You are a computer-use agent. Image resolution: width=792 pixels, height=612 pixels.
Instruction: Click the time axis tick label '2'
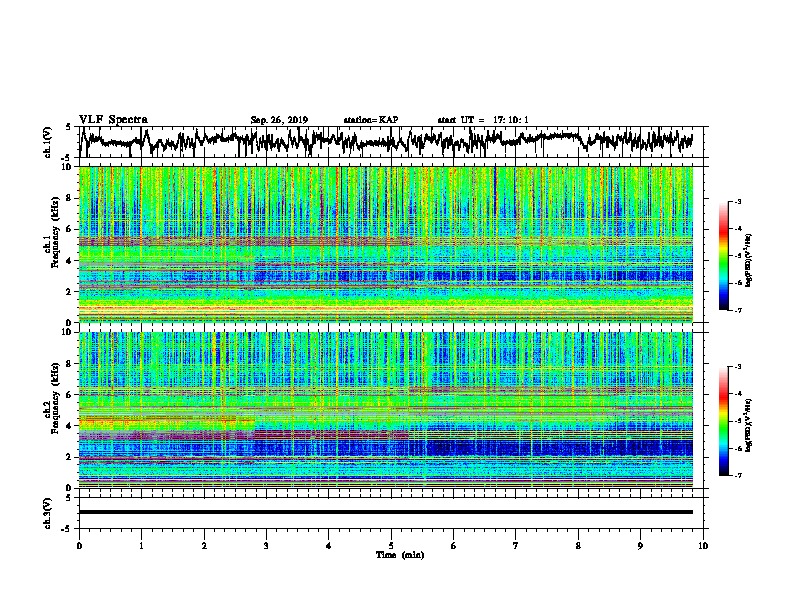point(204,546)
